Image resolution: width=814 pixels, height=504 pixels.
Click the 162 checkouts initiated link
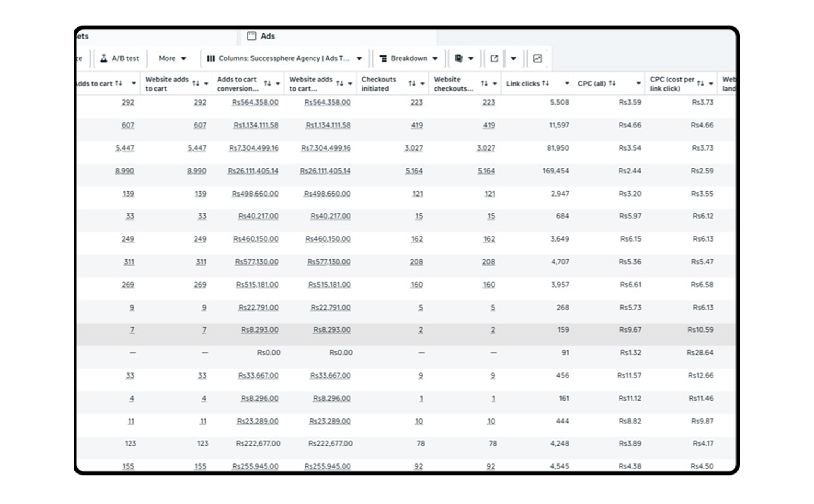[417, 239]
